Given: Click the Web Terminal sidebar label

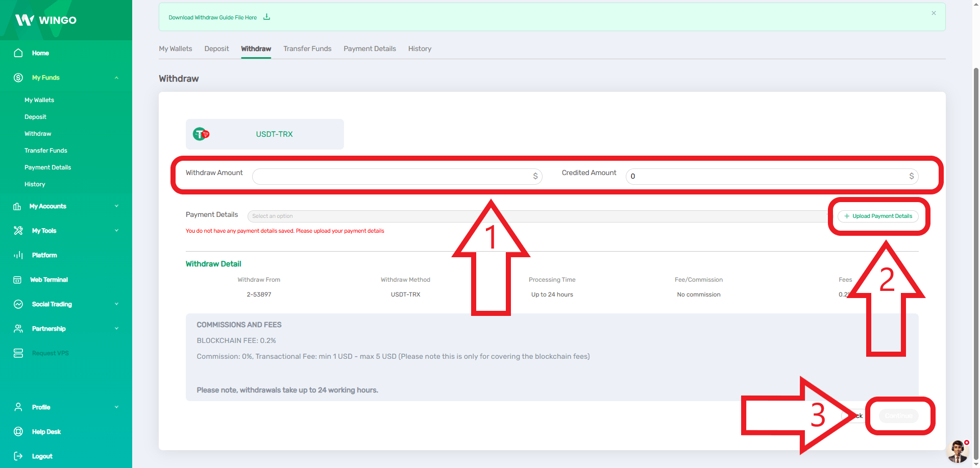Looking at the screenshot, I should pyautogui.click(x=49, y=280).
